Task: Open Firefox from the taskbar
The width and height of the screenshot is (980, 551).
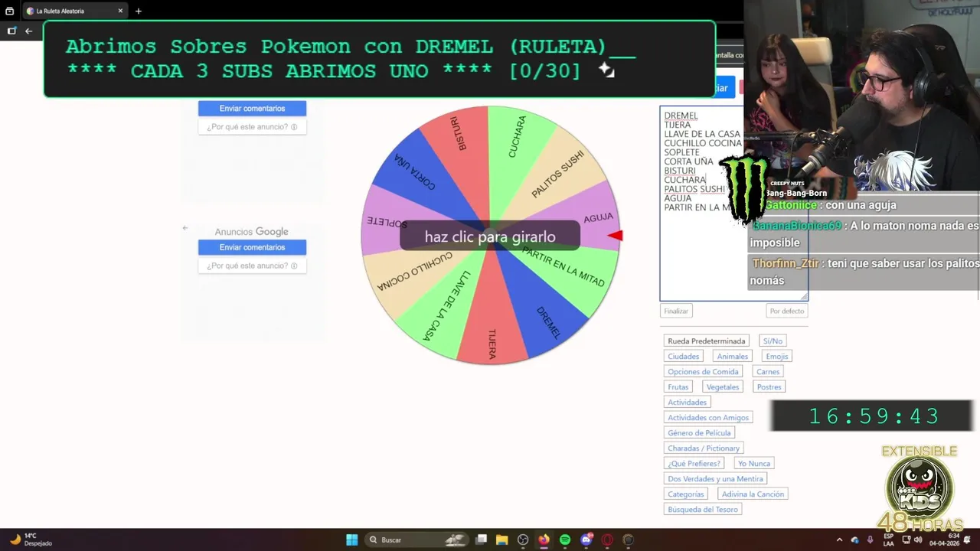Action: coord(544,540)
